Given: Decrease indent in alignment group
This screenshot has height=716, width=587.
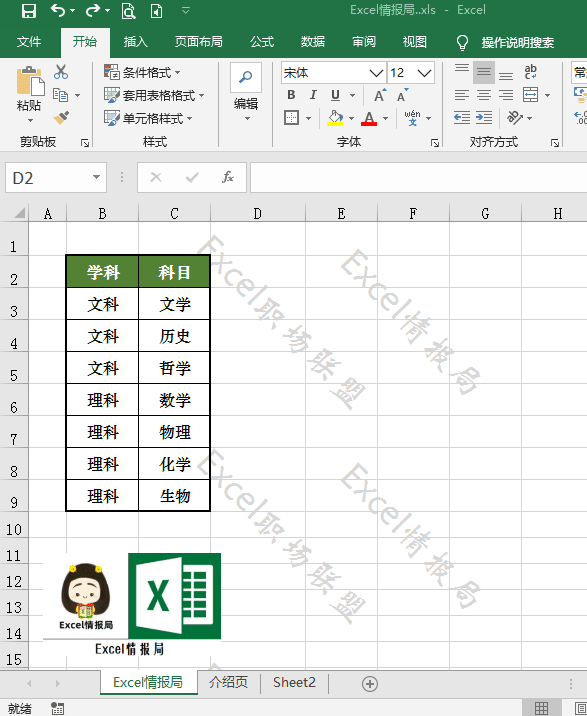Looking at the screenshot, I should pos(462,118).
